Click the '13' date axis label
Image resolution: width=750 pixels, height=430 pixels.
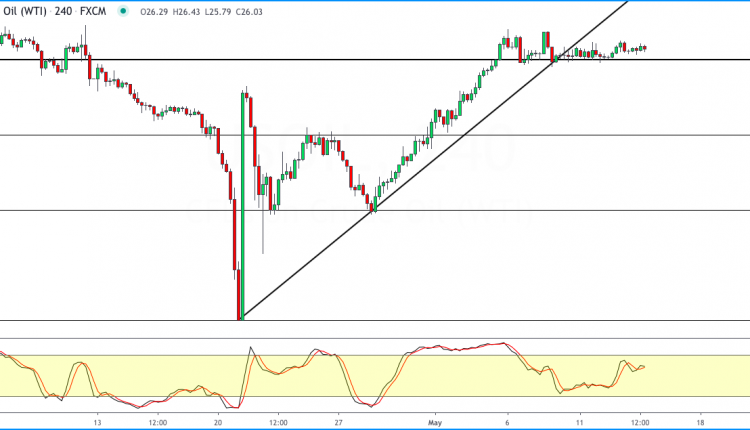point(97,421)
